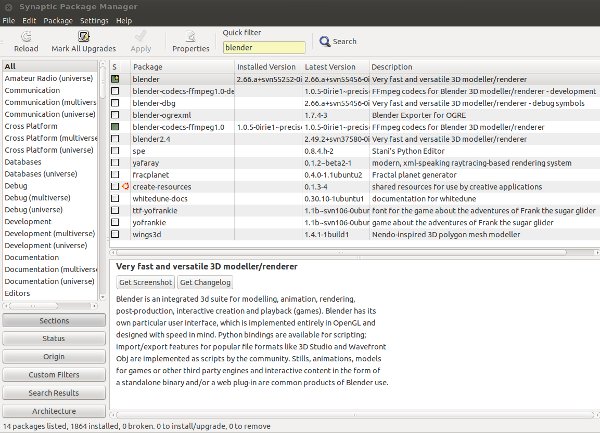Screen dimensions: 600x433
Task: Select the Cross Platform section
Action: click(50, 126)
